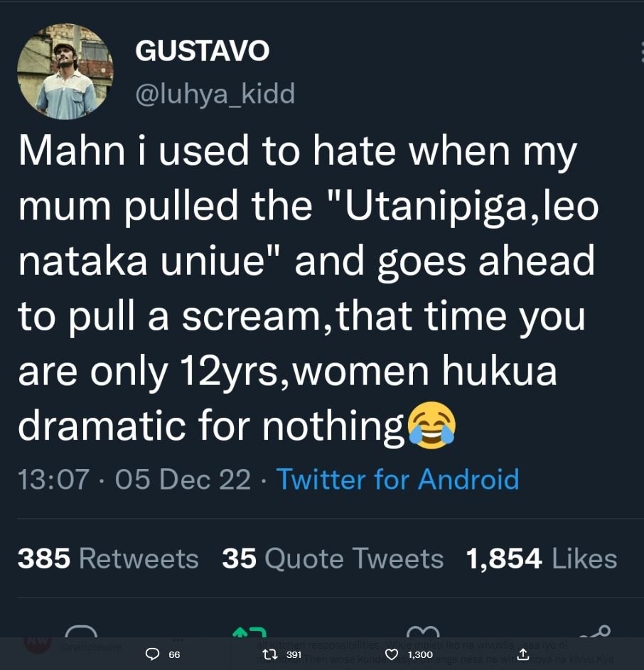The width and height of the screenshot is (644, 670).
Task: Like the tweet with the heart icon
Action: pos(392,655)
